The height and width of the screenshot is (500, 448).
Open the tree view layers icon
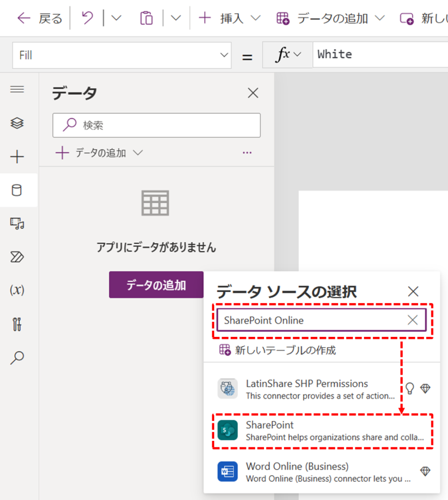coord(17,123)
